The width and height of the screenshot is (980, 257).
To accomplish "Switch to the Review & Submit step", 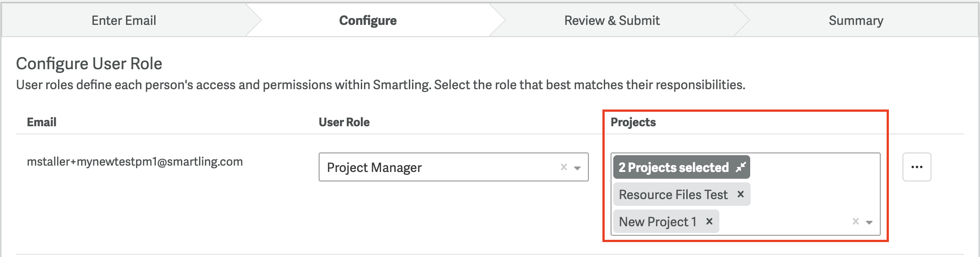I will coord(612,20).
